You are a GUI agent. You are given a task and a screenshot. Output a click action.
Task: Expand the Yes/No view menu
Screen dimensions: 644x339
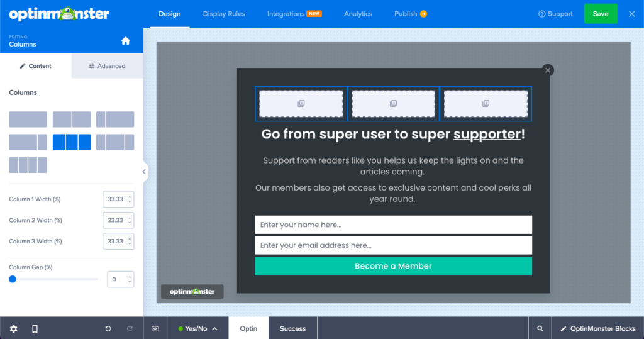[197, 328]
